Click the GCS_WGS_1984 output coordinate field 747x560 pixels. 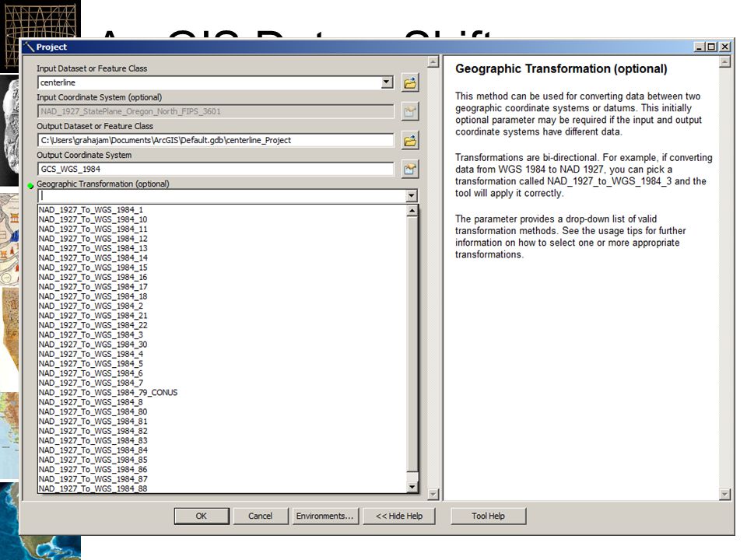216,169
